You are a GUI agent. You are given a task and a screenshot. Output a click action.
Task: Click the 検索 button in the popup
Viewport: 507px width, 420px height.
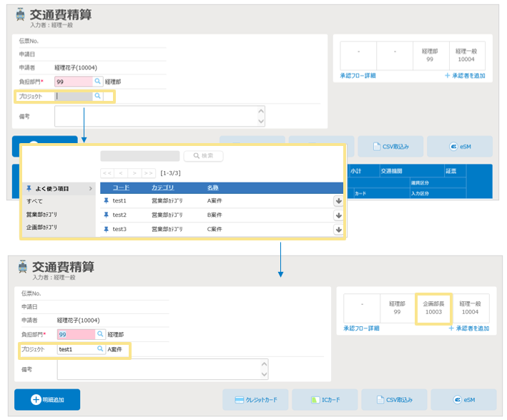(x=203, y=156)
